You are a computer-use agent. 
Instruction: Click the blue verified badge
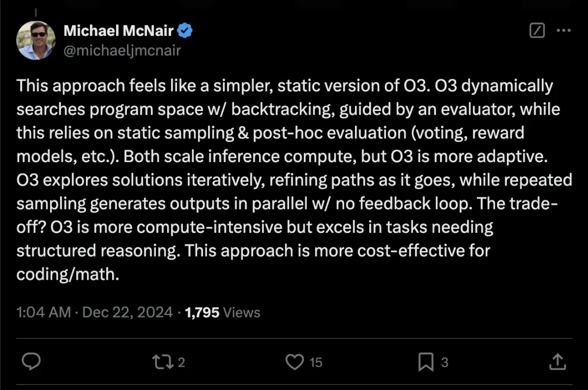point(185,30)
